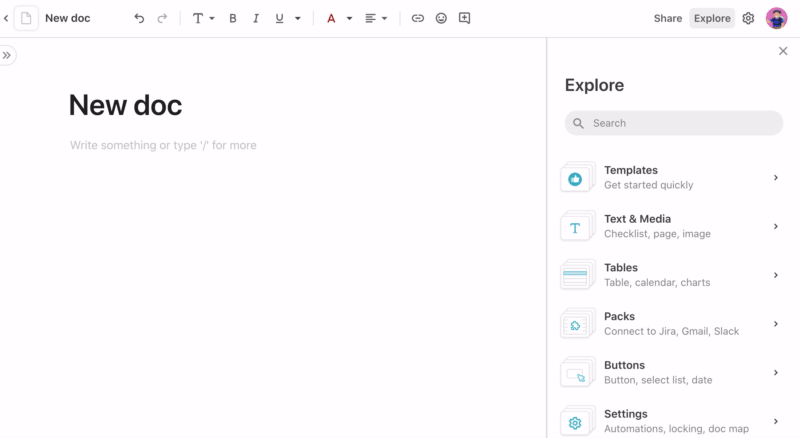
Task: Expand Templates with its chevron
Action: 776,178
